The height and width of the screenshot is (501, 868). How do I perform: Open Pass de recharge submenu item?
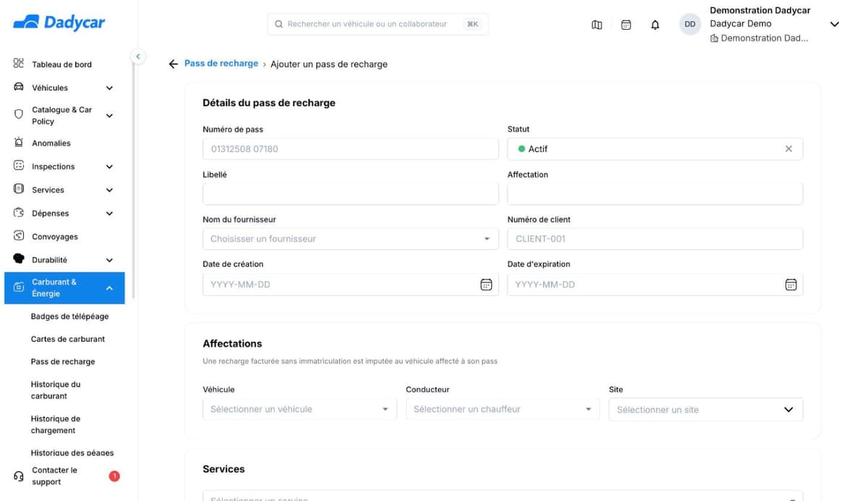(63, 361)
